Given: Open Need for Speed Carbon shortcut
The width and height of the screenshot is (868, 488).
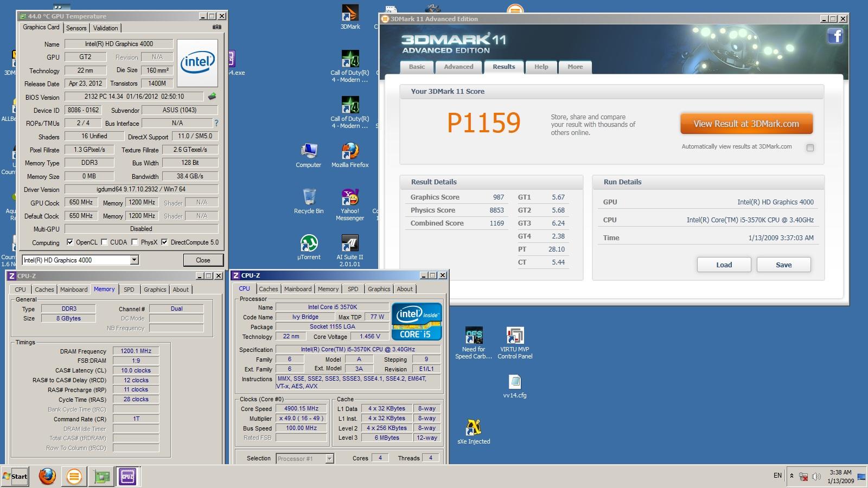Looking at the screenshot, I should (474, 343).
